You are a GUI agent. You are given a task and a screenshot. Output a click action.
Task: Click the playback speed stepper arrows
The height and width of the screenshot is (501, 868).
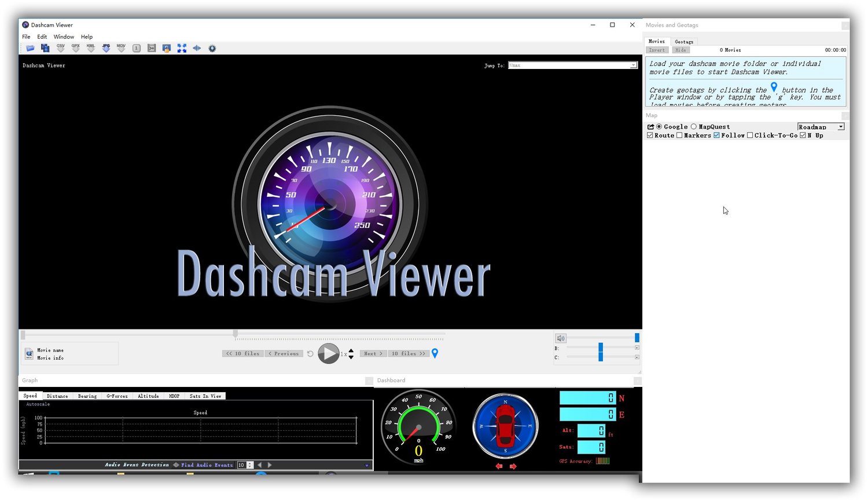click(351, 353)
